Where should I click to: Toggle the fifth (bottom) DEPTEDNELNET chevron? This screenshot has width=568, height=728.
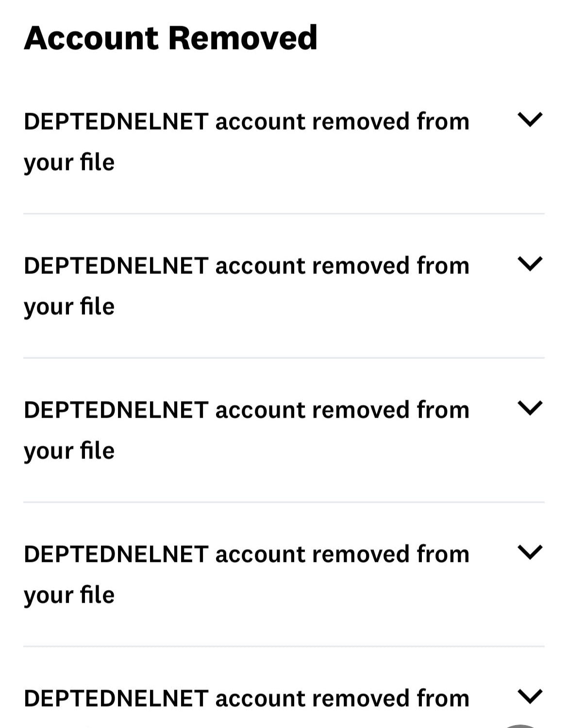coord(530,696)
